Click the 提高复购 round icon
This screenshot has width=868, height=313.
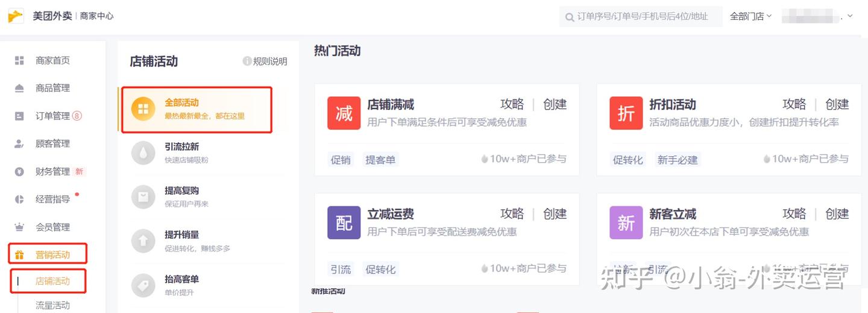(x=143, y=197)
